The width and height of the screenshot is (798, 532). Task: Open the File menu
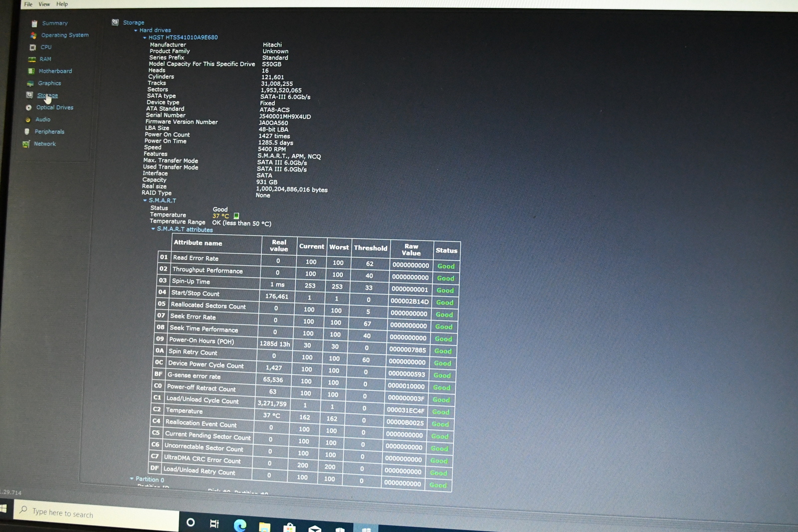click(28, 4)
